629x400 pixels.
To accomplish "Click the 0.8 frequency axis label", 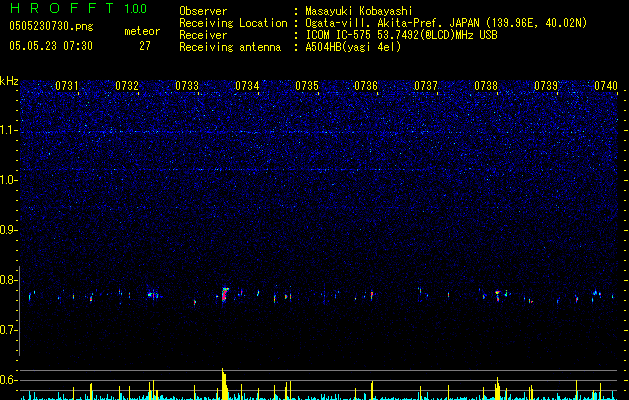I will 8,280.
